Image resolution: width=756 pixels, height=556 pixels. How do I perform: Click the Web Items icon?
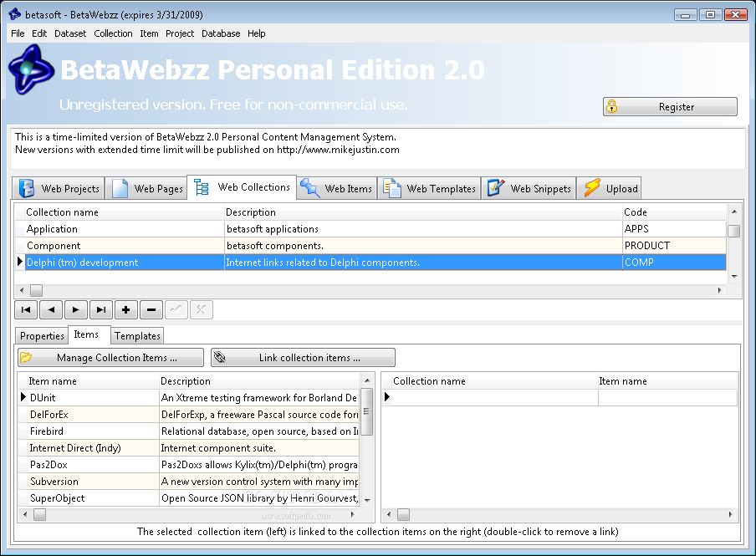pyautogui.click(x=310, y=187)
